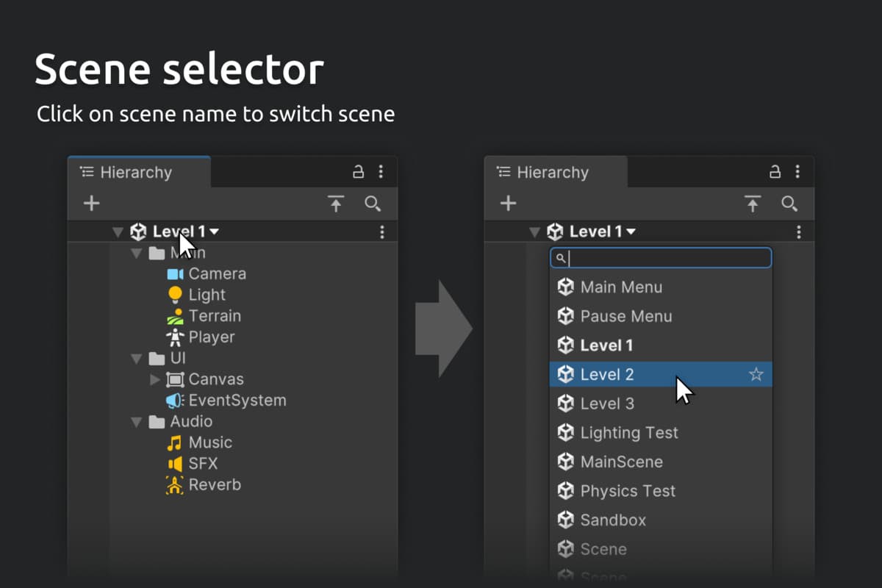This screenshot has width=882, height=588.
Task: Click the upload arrow icon in left Hierarchy
Action: tap(336, 204)
